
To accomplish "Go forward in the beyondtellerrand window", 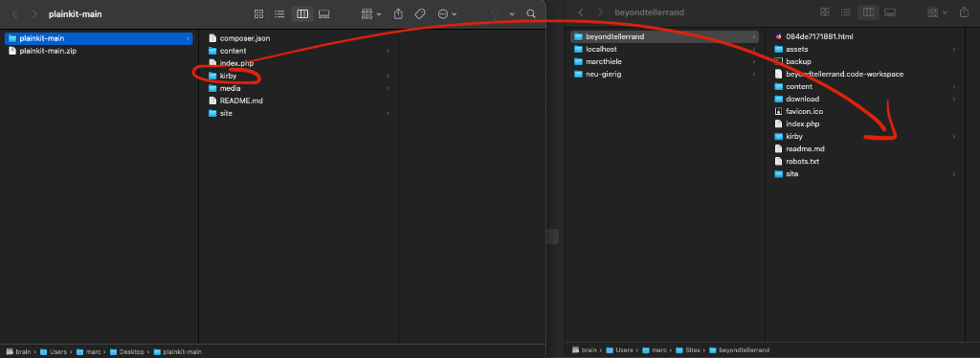I will click(601, 11).
